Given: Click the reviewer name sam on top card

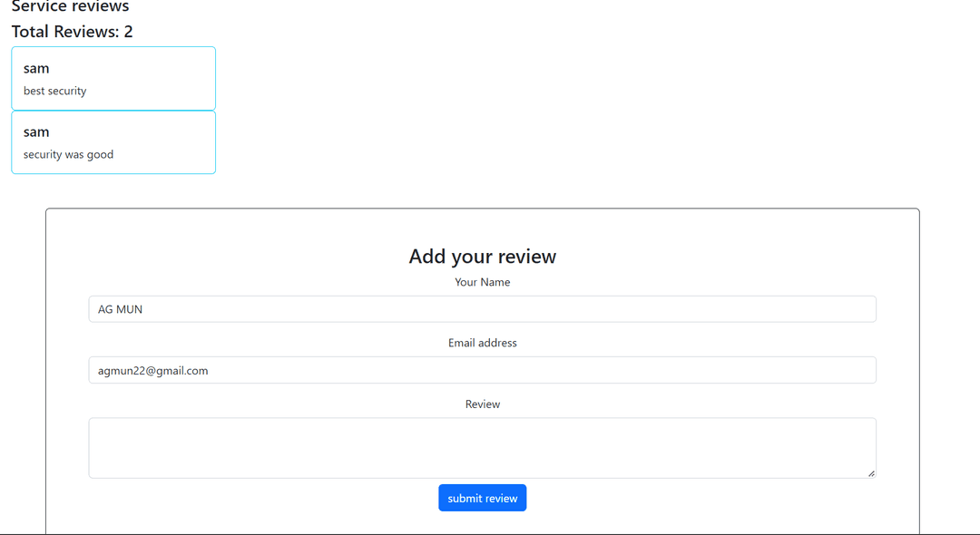Looking at the screenshot, I should [x=36, y=68].
